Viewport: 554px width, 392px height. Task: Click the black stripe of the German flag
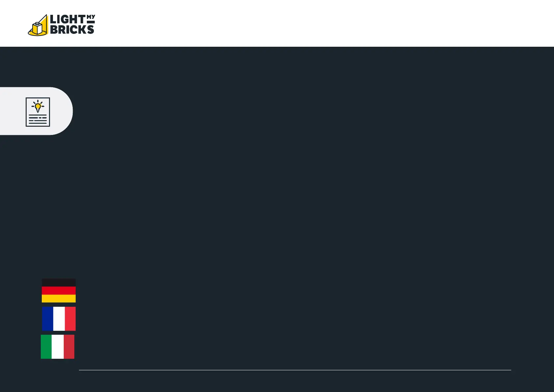point(59,283)
